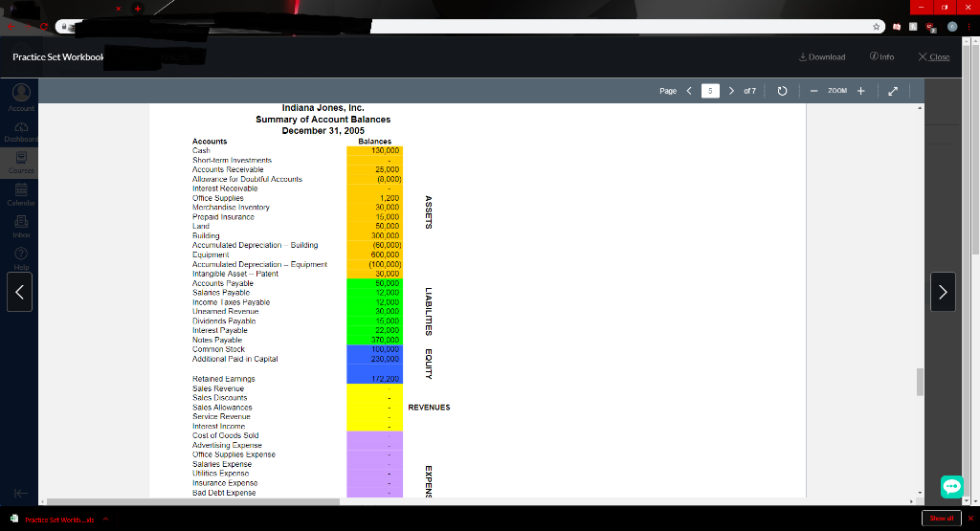The width and height of the screenshot is (980, 531).
Task: Click the document horizontal scrollbar
Action: click(193, 501)
